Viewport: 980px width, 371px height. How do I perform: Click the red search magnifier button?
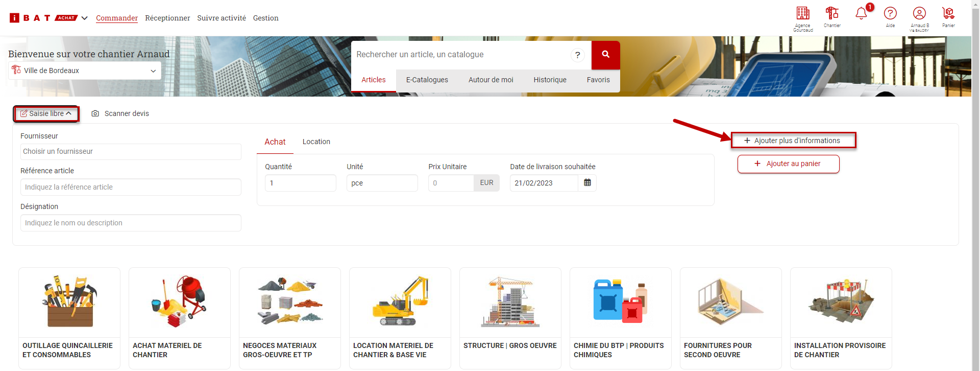(x=605, y=55)
